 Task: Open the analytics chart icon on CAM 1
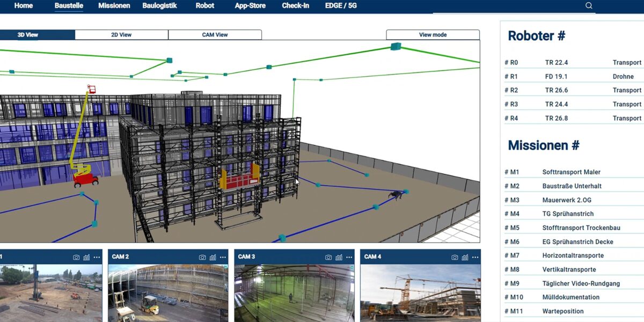point(86,257)
